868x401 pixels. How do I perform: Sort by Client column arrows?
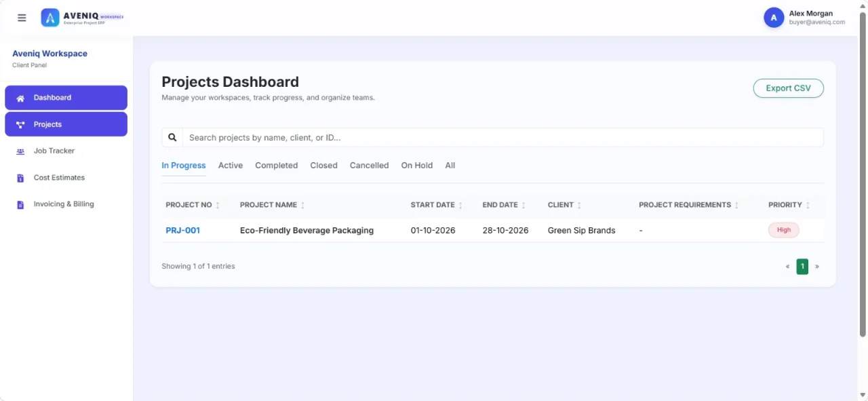pos(579,205)
